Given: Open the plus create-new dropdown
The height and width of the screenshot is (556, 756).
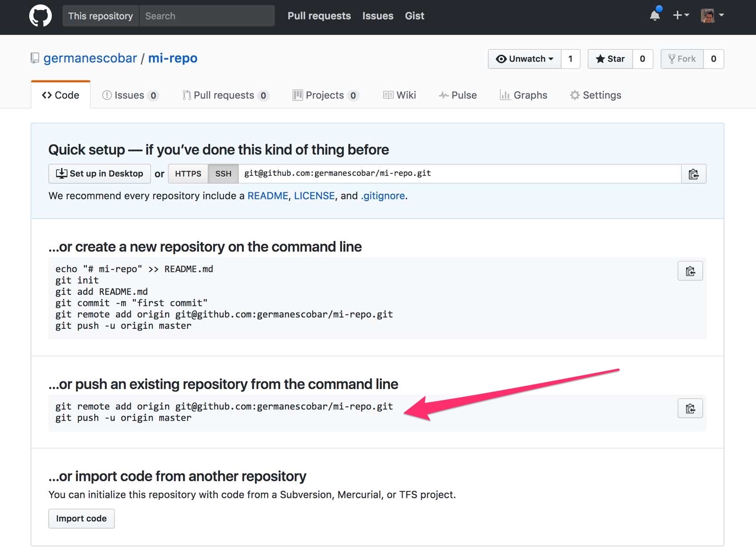Looking at the screenshot, I should [x=680, y=16].
